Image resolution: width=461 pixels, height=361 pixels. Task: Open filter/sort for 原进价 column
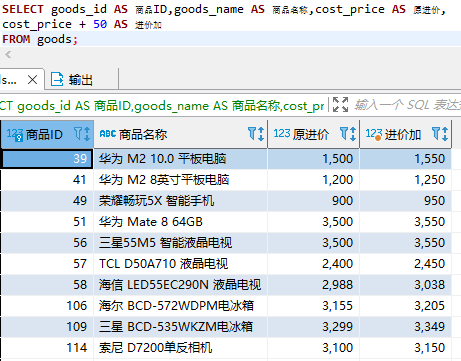coord(348,134)
